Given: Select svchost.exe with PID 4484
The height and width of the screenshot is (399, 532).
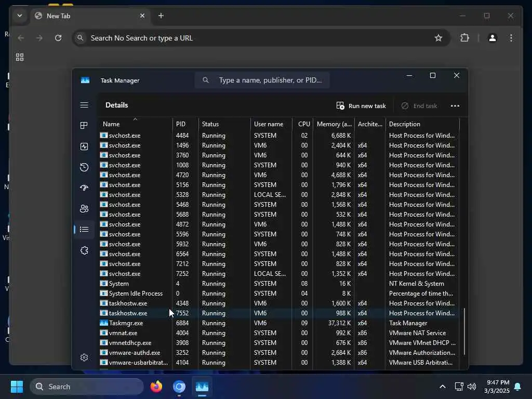Looking at the screenshot, I should pos(279,136).
